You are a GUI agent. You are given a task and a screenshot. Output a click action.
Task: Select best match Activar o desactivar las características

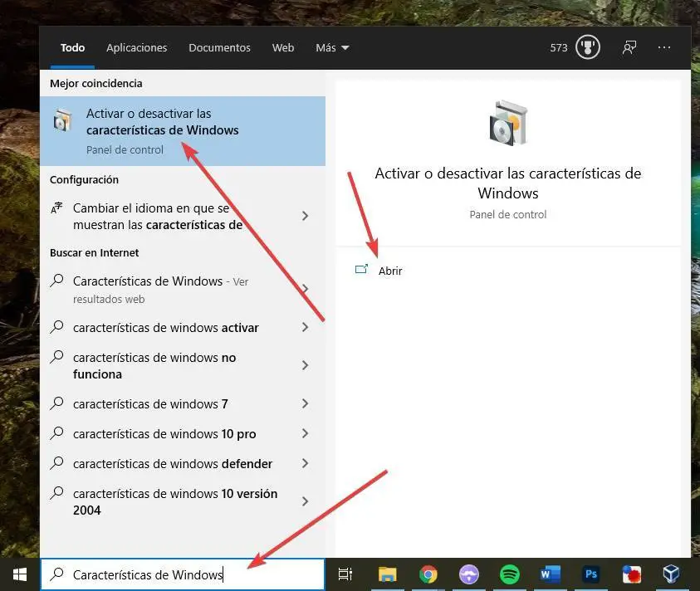click(x=183, y=131)
